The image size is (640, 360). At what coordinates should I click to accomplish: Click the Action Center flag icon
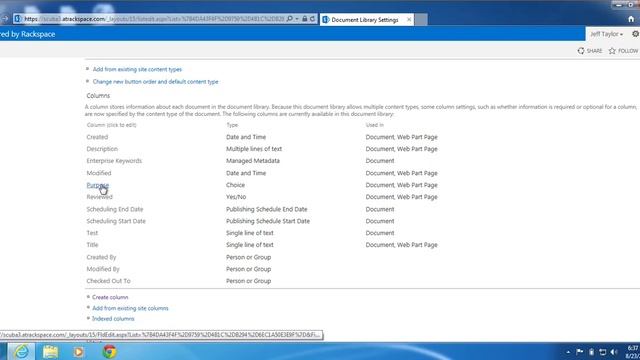(580, 352)
